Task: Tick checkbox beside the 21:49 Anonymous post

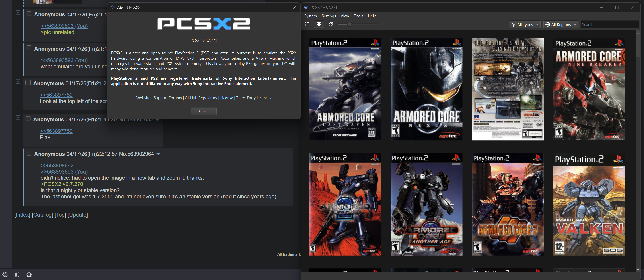Action: pos(28,119)
